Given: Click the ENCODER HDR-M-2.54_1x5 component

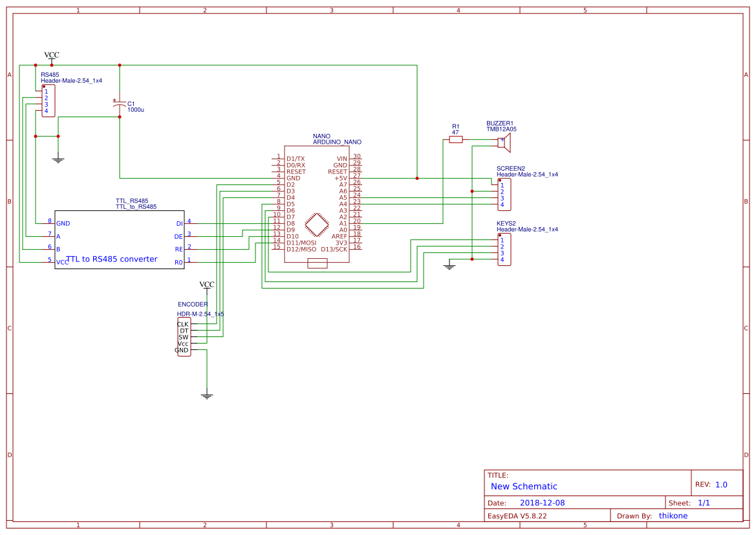Looking at the screenshot, I should (x=183, y=336).
